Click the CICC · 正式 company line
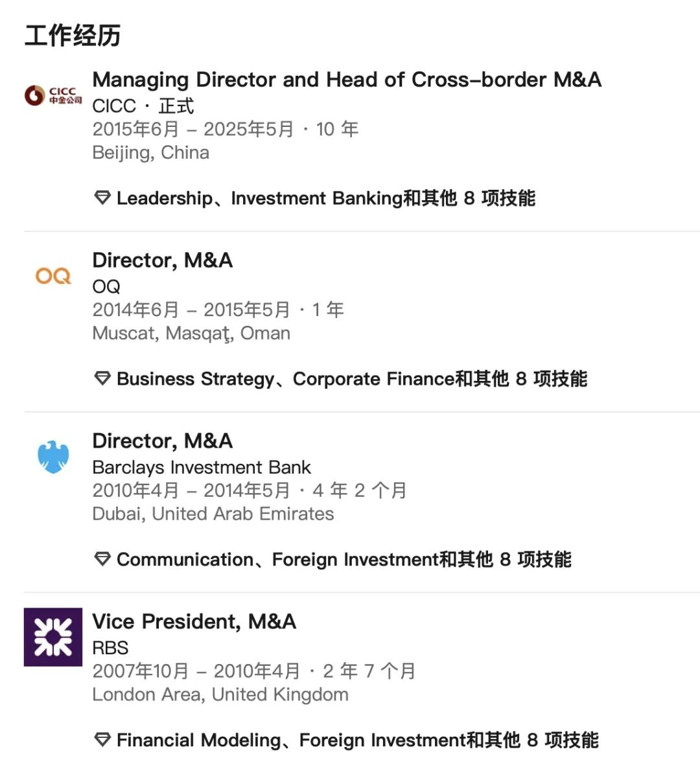 pos(143,106)
